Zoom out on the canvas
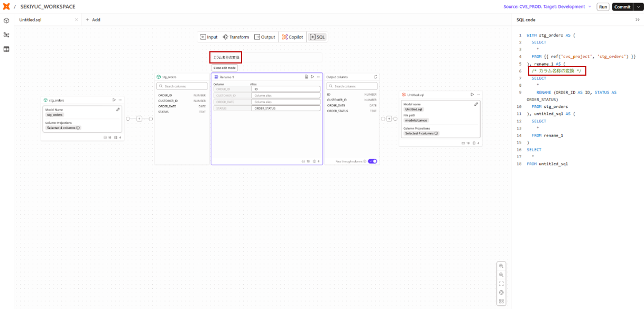This screenshot has width=644, height=309. click(501, 275)
